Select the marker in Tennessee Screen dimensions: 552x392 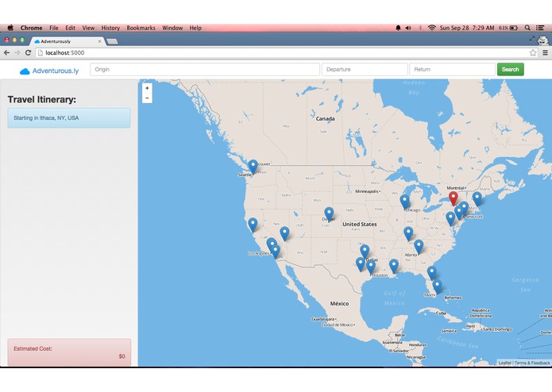pos(408,233)
